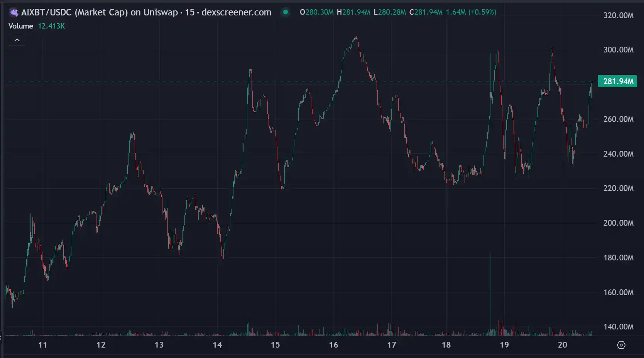Click the low value L280.28M
The width and height of the screenshot is (644, 358).
(x=390, y=12)
